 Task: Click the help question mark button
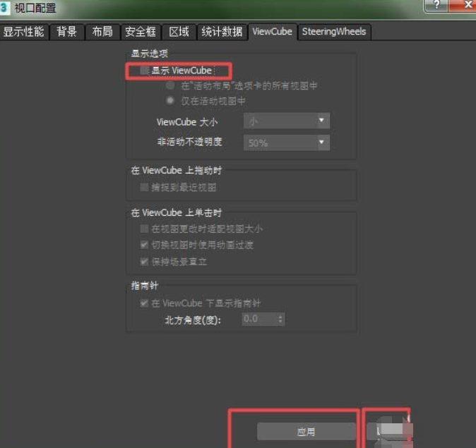434,6
